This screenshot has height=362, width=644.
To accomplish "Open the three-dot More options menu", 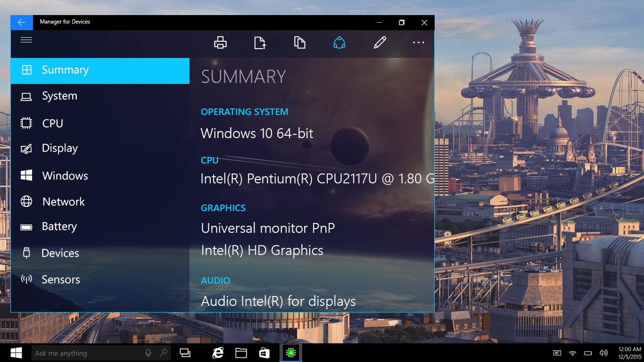I will click(419, 43).
